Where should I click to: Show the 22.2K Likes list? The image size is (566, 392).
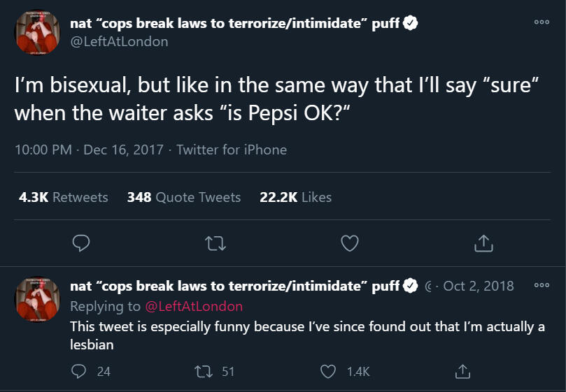(295, 198)
